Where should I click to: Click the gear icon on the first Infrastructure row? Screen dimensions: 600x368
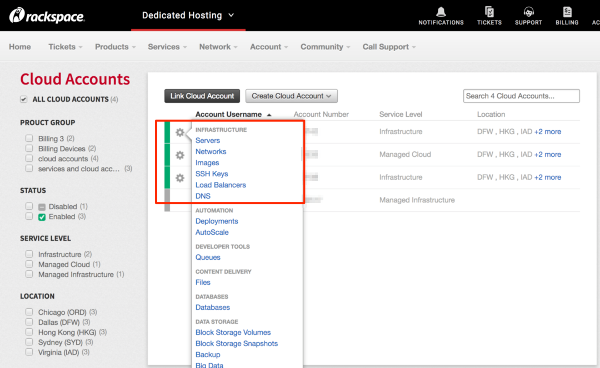(180, 132)
